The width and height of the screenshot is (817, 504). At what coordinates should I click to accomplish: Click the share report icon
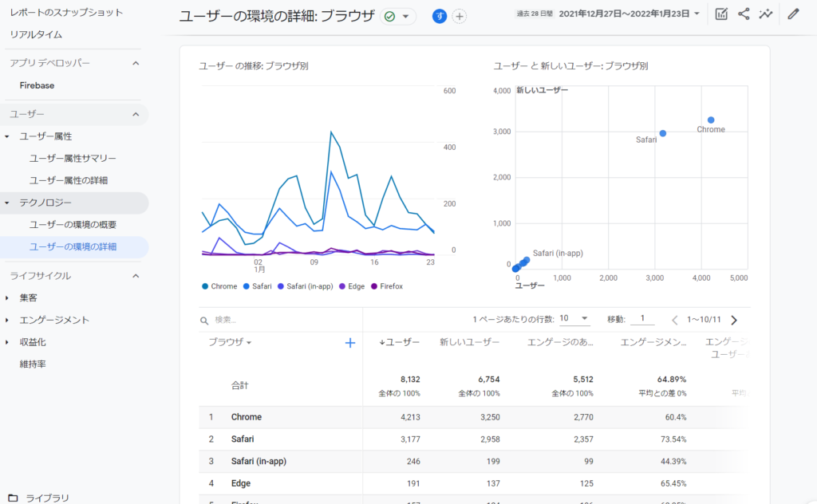point(744,14)
